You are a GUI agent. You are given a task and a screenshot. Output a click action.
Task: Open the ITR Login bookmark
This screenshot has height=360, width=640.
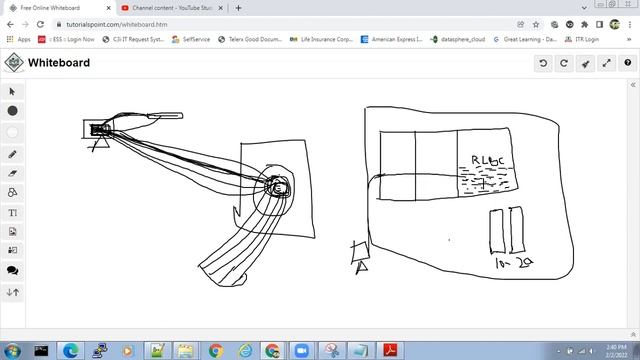[x=582, y=39]
